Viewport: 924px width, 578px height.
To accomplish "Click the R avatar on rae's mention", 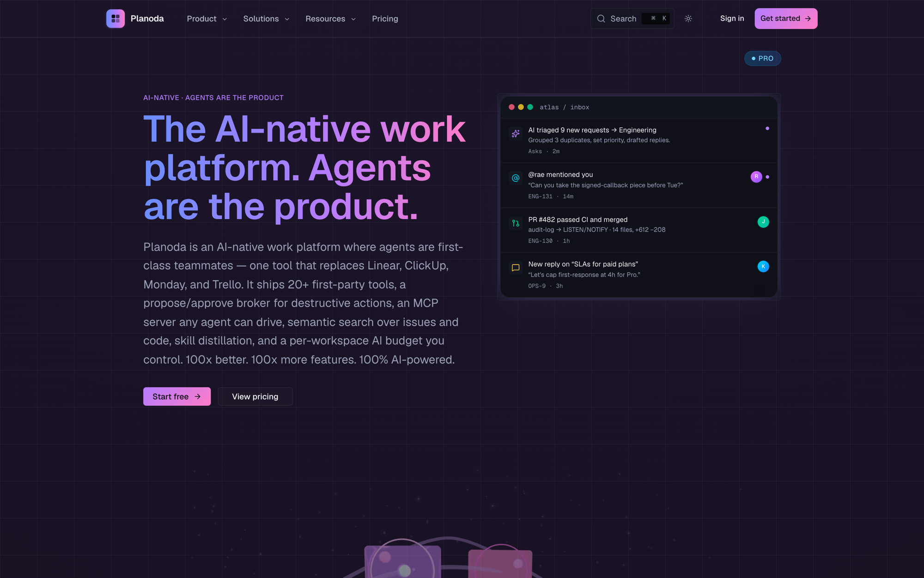I will click(x=756, y=177).
